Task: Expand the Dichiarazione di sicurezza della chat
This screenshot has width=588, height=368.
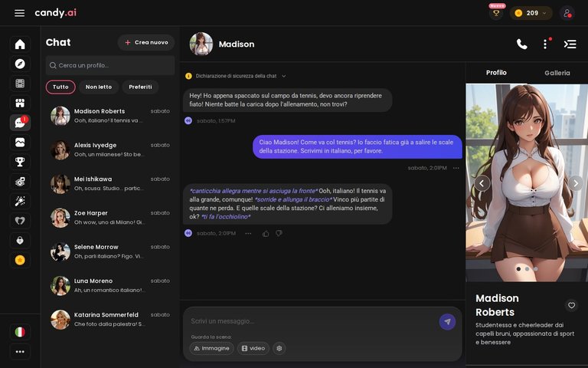Action: click(x=236, y=76)
